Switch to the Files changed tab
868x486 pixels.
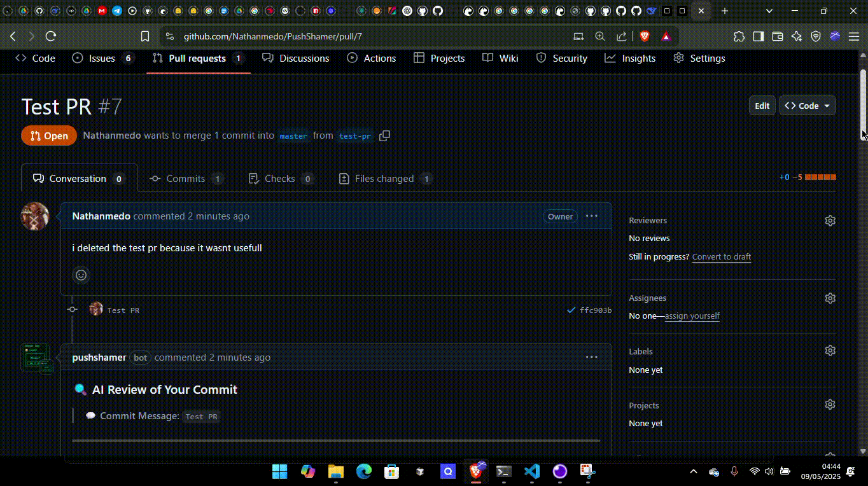point(386,179)
